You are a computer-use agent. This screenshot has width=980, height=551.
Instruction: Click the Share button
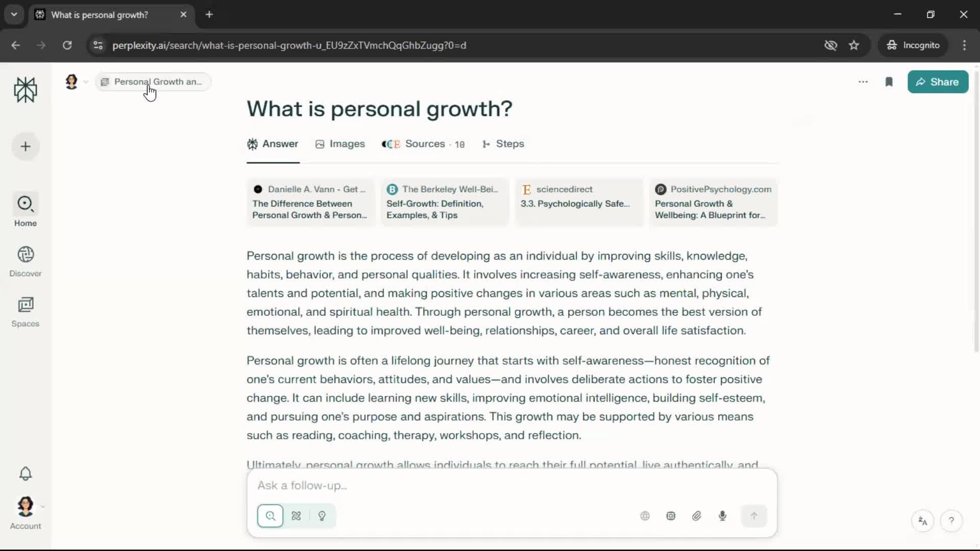(938, 82)
